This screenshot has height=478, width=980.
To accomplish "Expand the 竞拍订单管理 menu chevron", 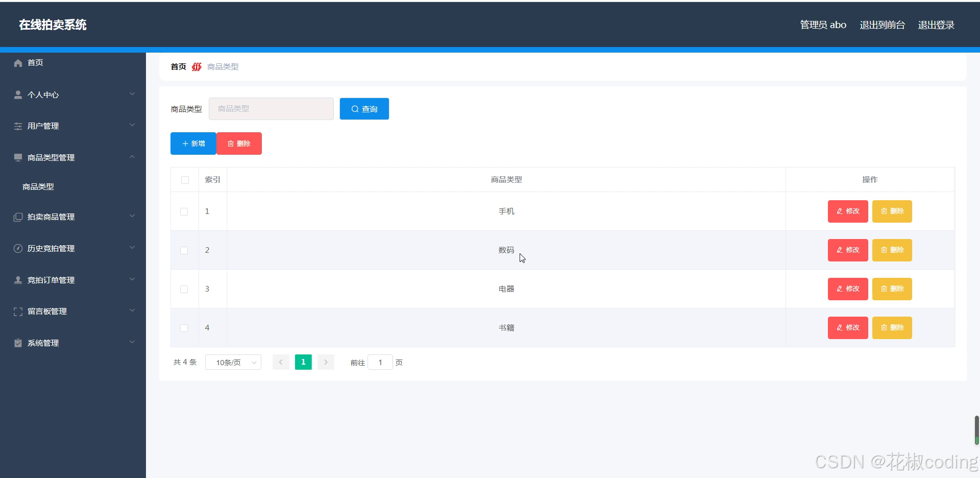I will click(132, 279).
